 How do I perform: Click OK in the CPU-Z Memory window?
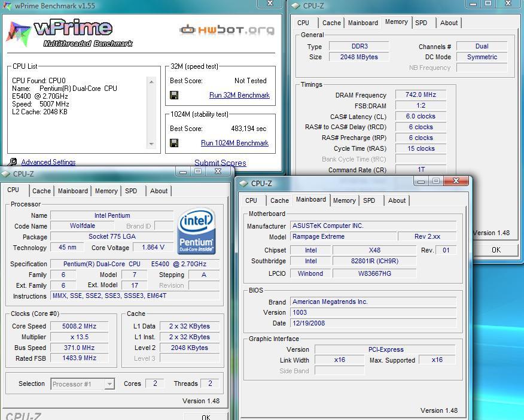pyautogui.click(x=496, y=250)
